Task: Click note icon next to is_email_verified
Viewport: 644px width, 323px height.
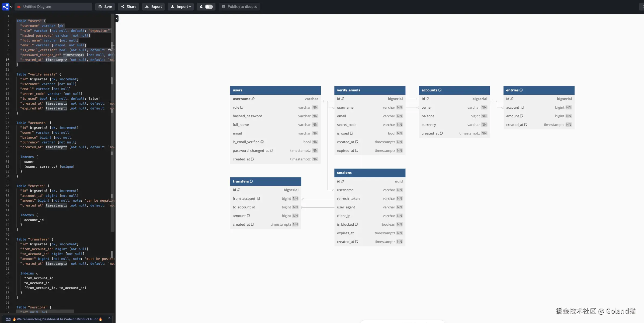Action: [x=262, y=142]
